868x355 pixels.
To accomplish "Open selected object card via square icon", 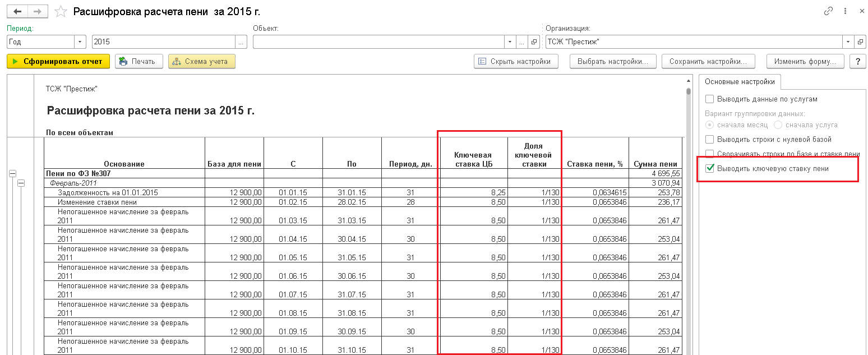I will 534,42.
